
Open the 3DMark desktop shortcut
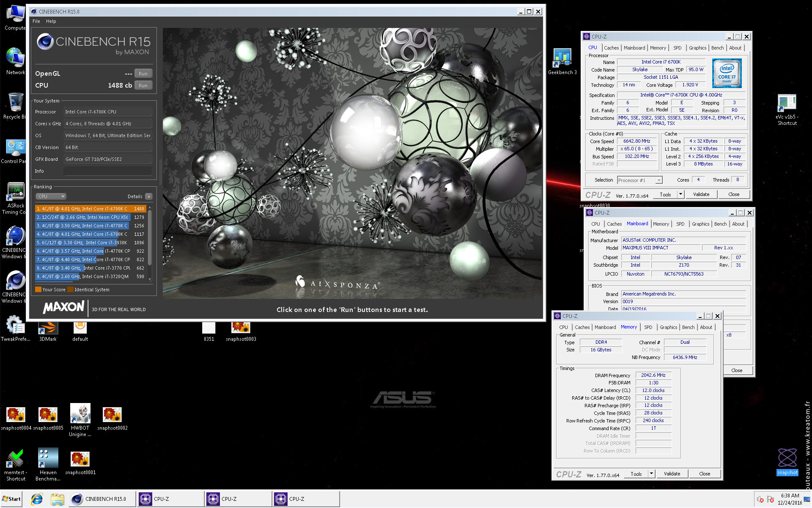click(x=48, y=332)
